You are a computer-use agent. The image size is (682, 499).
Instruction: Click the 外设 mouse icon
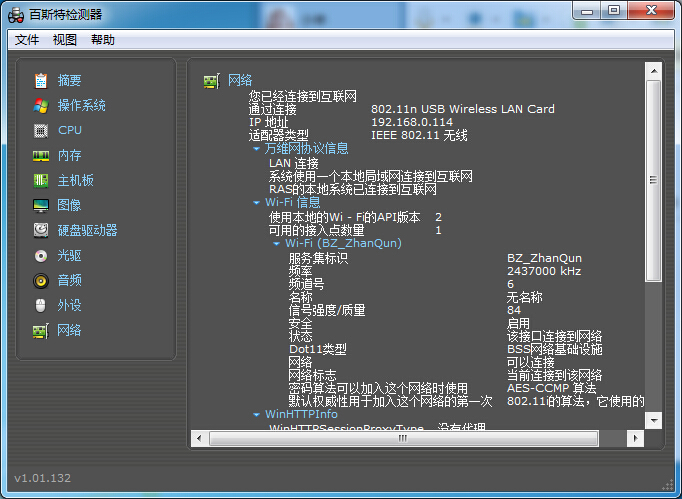(x=40, y=305)
